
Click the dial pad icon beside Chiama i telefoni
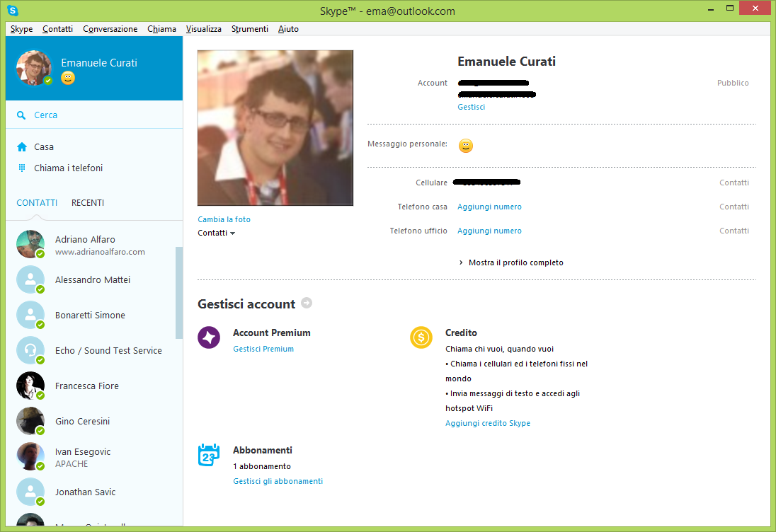[22, 168]
